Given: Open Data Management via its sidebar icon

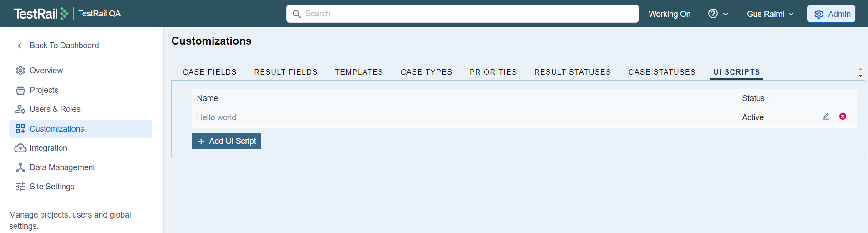Looking at the screenshot, I should pyautogui.click(x=20, y=167).
